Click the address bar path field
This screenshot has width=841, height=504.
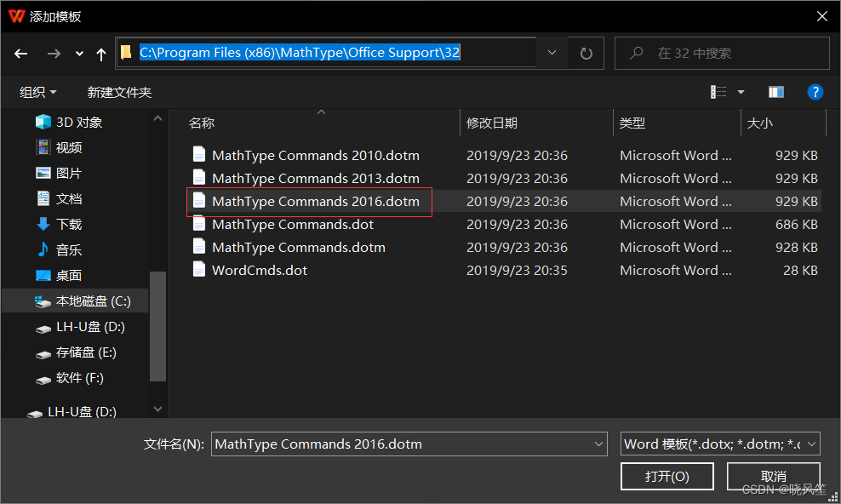point(326,53)
